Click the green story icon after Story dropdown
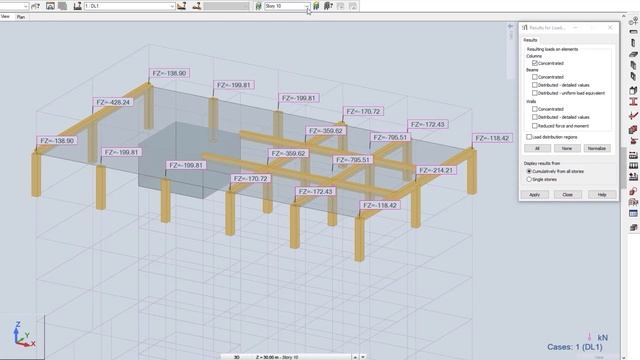This screenshot has width=640, height=360. coord(316,6)
